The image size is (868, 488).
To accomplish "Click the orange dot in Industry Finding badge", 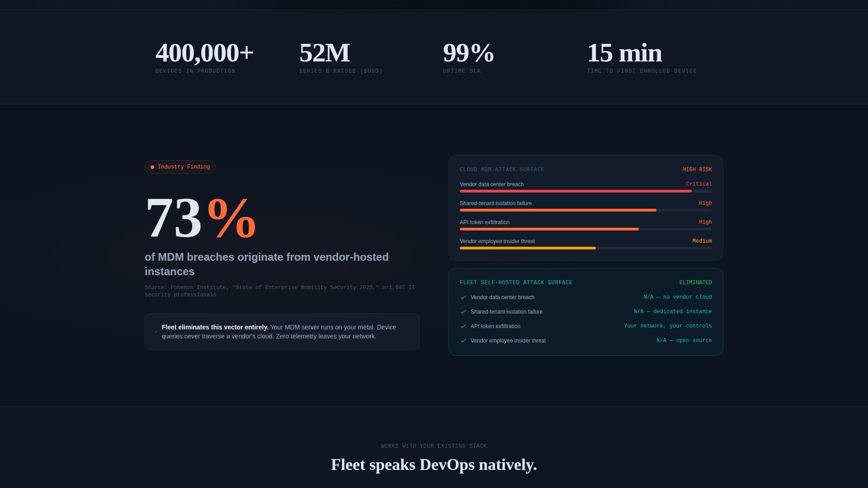I will coord(152,167).
